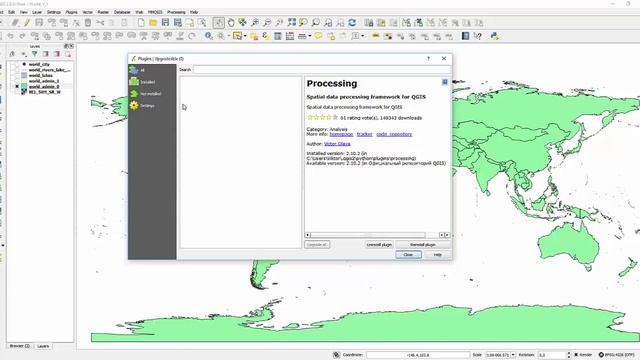The width and height of the screenshot is (640, 360).
Task: Uncheck world_admin_0 layer visibility
Action: (x=17, y=87)
